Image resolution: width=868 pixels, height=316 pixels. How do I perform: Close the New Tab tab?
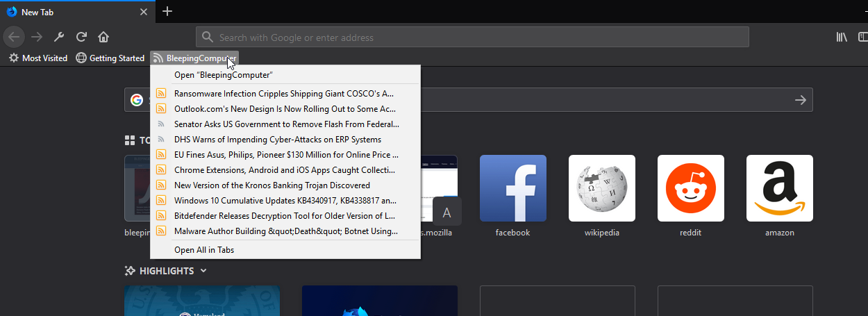coord(144,13)
